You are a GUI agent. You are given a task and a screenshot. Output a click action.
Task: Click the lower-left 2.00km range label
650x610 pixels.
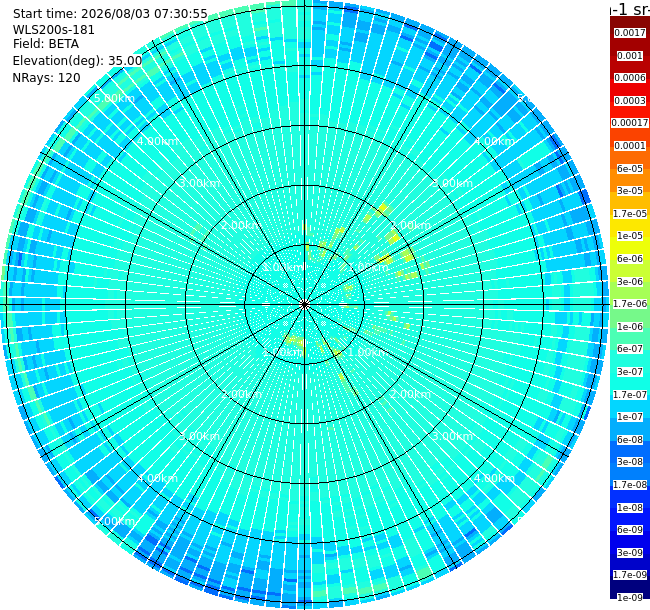point(242,394)
